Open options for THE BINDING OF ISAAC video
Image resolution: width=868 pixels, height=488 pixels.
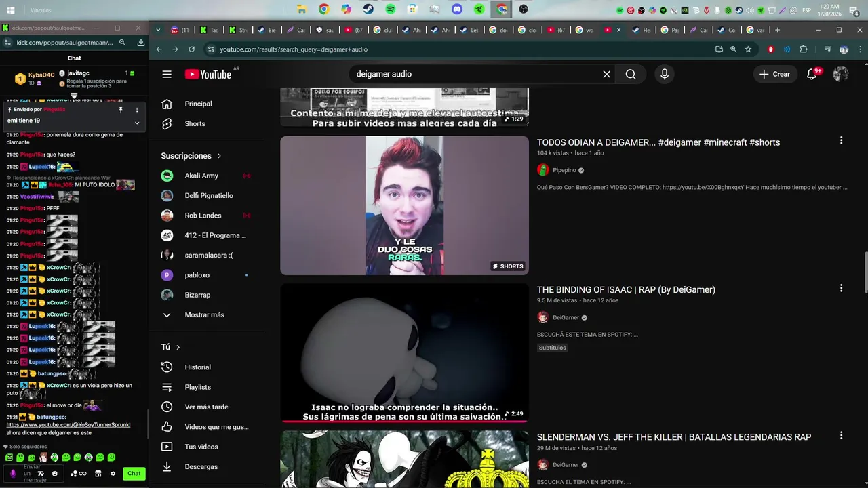tap(841, 288)
